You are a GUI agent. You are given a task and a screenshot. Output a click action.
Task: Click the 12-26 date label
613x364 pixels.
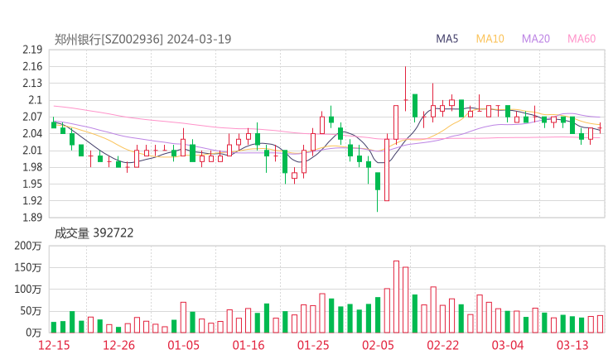tap(118, 345)
